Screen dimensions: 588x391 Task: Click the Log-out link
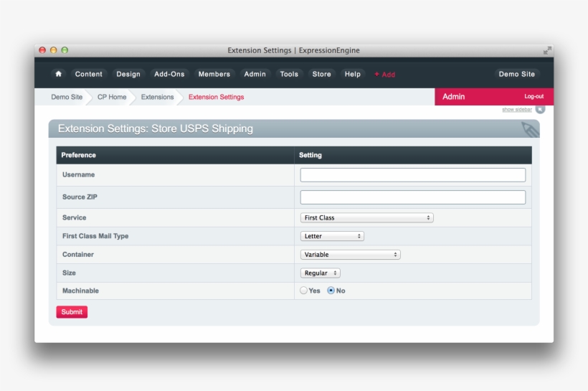coord(534,96)
